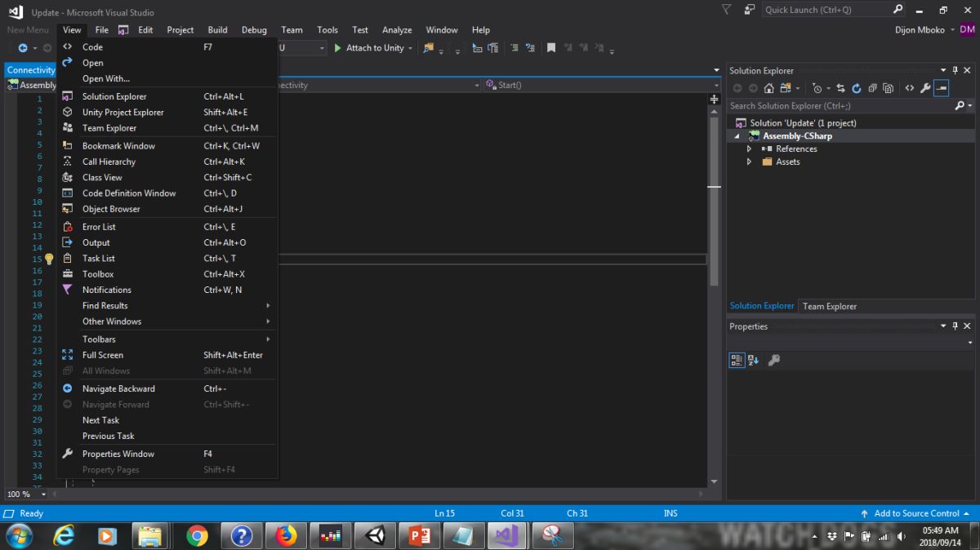Click the Sync with Active Document icon
Screen dimensions: 980x550
click(840, 88)
